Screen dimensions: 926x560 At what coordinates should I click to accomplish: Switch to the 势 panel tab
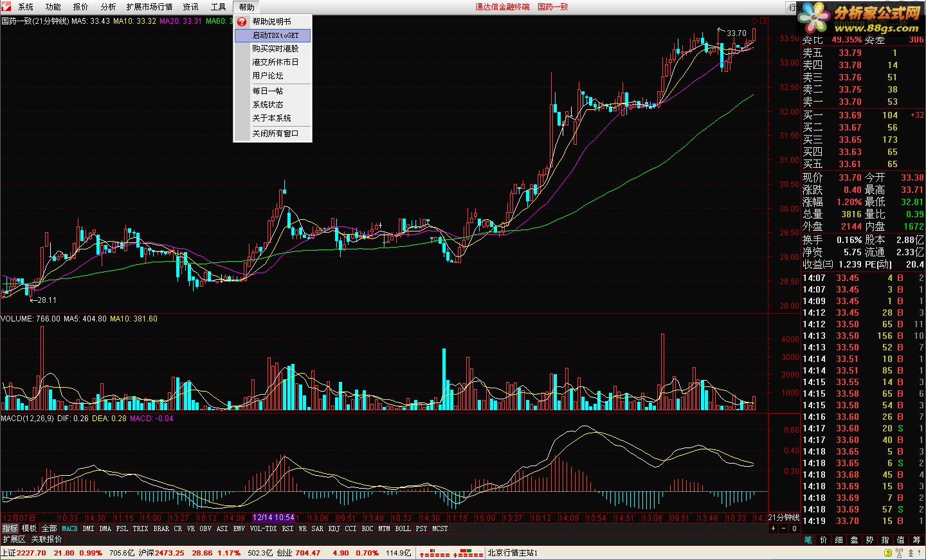[x=869, y=540]
